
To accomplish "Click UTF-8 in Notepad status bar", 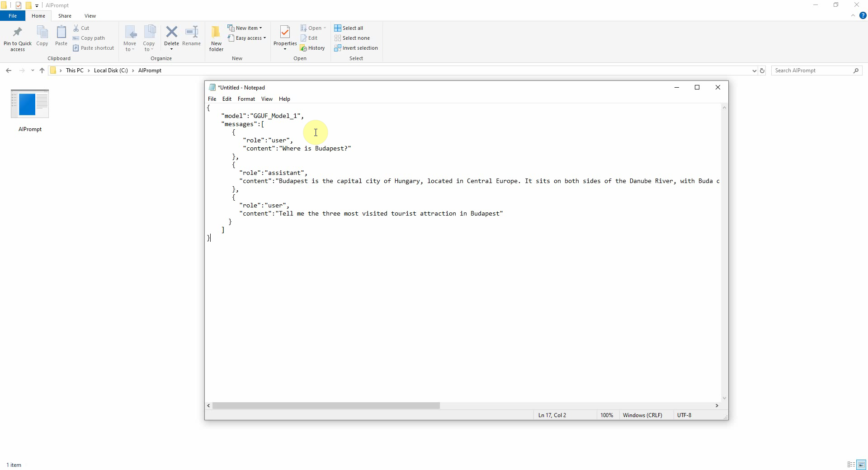I will tap(684, 415).
